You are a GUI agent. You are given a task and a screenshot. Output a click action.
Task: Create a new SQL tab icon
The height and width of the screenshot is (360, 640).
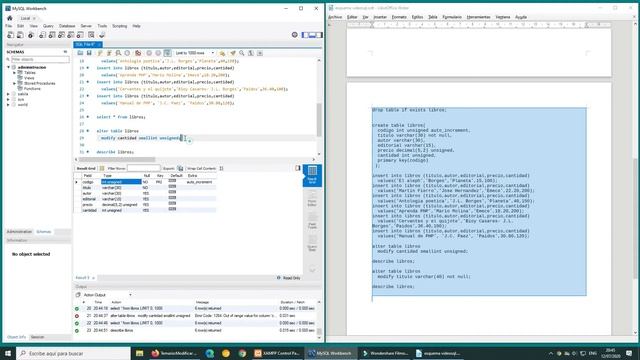[11, 35]
